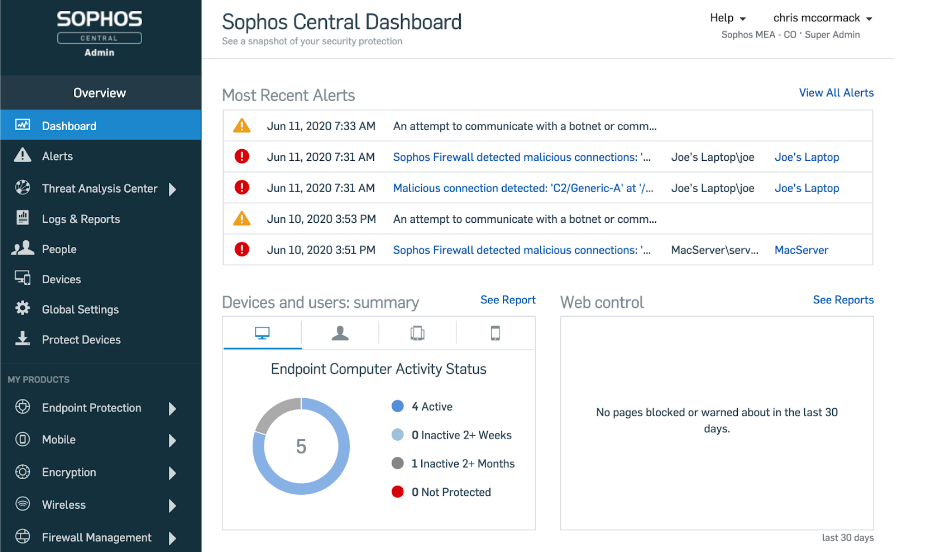
Task: Click Jun 10, 2020 3:53 PM botnet alert text
Action: pos(525,219)
